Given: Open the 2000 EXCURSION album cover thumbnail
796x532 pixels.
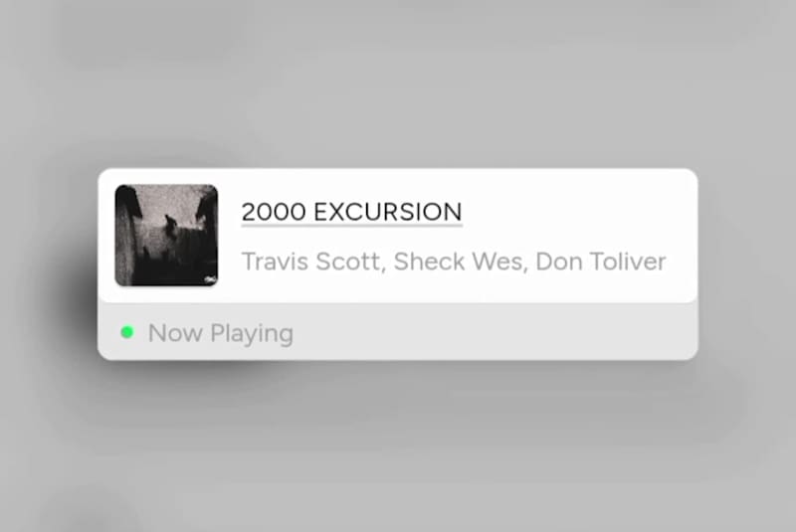Looking at the screenshot, I should pos(166,236).
